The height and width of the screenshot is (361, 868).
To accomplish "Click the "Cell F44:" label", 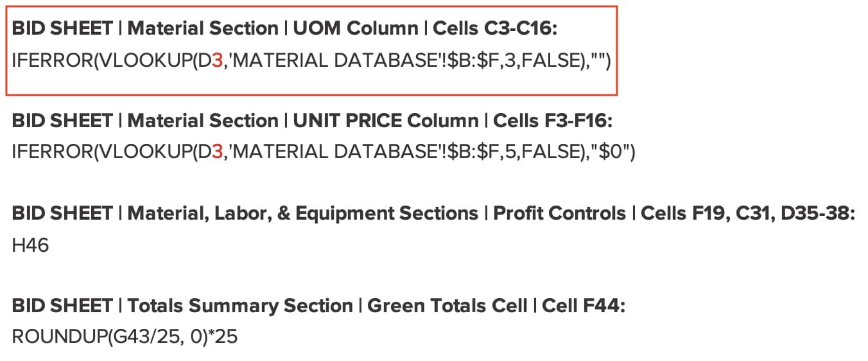I will coord(583,306).
